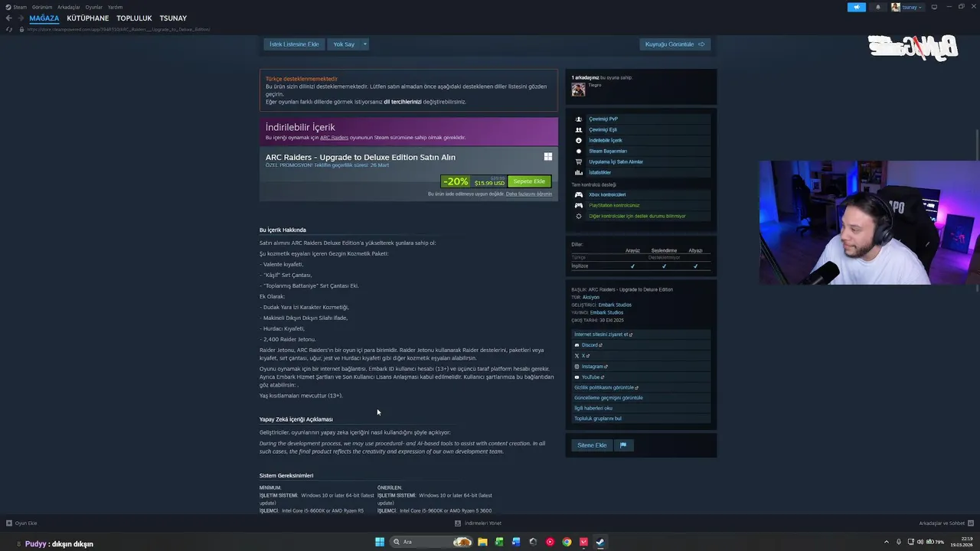
Task: Go back with the Steam back arrow
Action: point(8,18)
